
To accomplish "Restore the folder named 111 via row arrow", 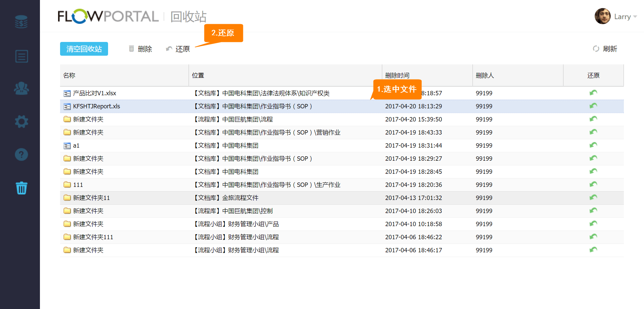I will (x=593, y=185).
